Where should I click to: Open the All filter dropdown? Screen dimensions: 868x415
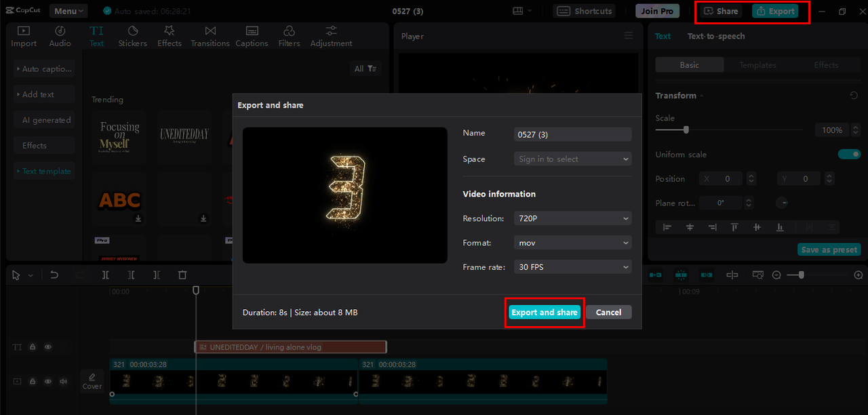point(366,68)
